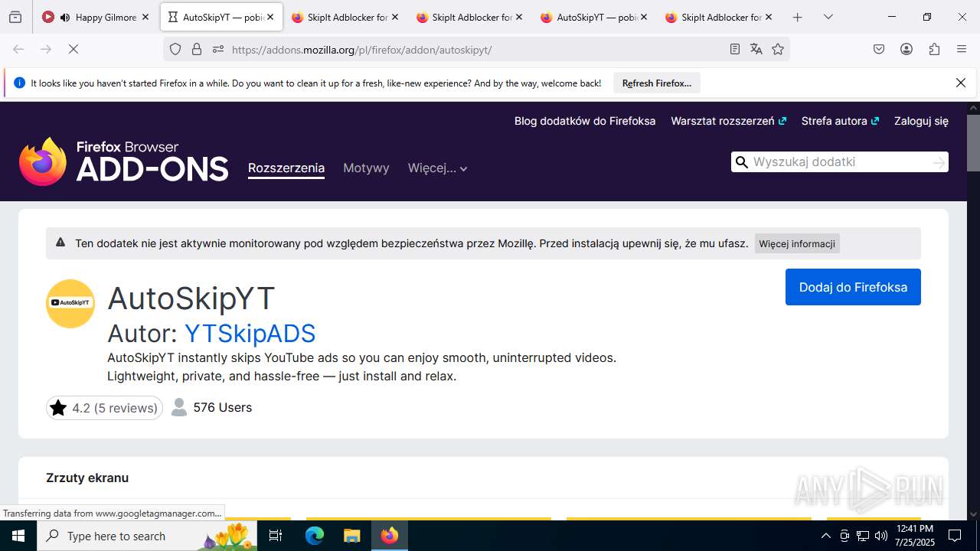View site security lock information
The width and height of the screenshot is (980, 551).
[x=197, y=49]
